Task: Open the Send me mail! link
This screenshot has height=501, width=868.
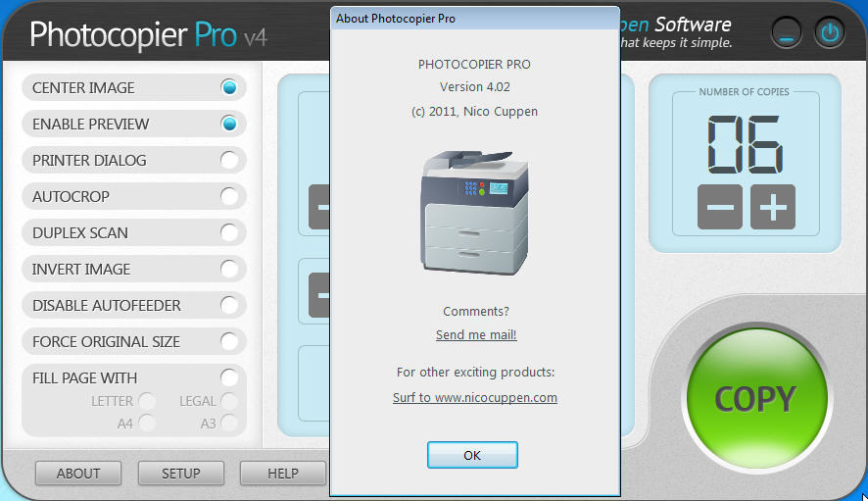Action: [x=476, y=335]
